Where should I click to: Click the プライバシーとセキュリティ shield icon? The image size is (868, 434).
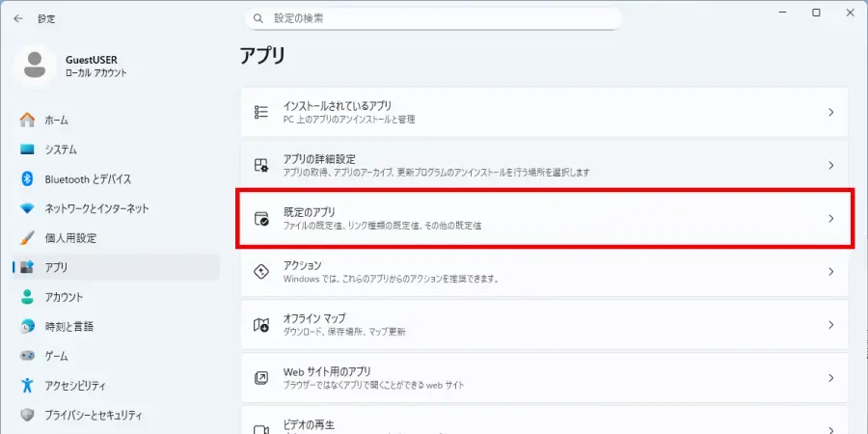click(x=27, y=415)
